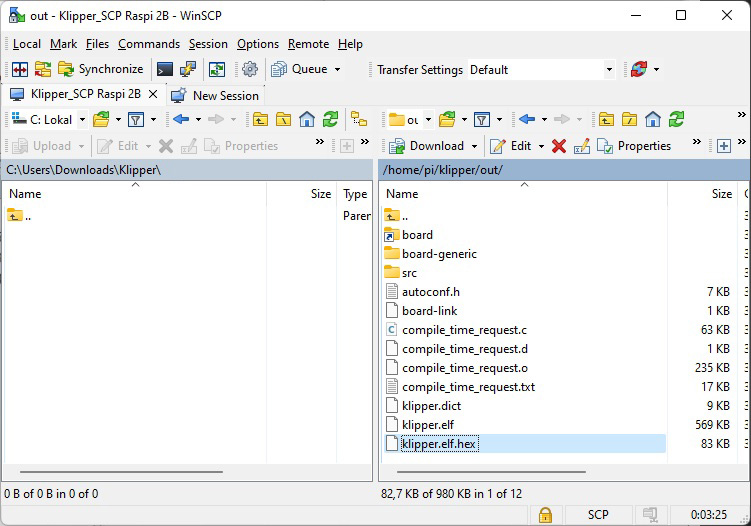Click the Keep Remote Directory Up to Date icon
Image resolution: width=751 pixels, height=526 pixels.
click(217, 69)
